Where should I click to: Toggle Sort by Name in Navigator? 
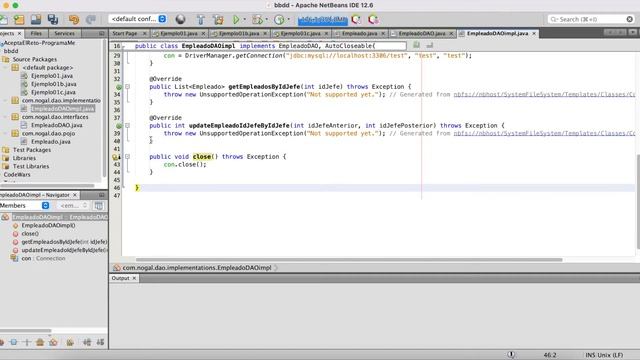pyautogui.click(x=87, y=342)
